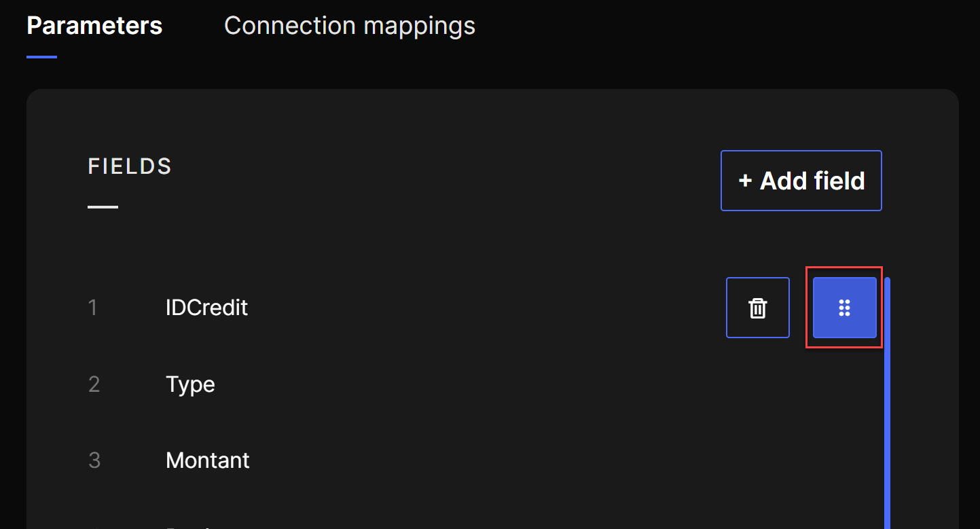Click the white underline below FIELDS heading
Image resolution: width=980 pixels, height=529 pixels.
(x=103, y=206)
